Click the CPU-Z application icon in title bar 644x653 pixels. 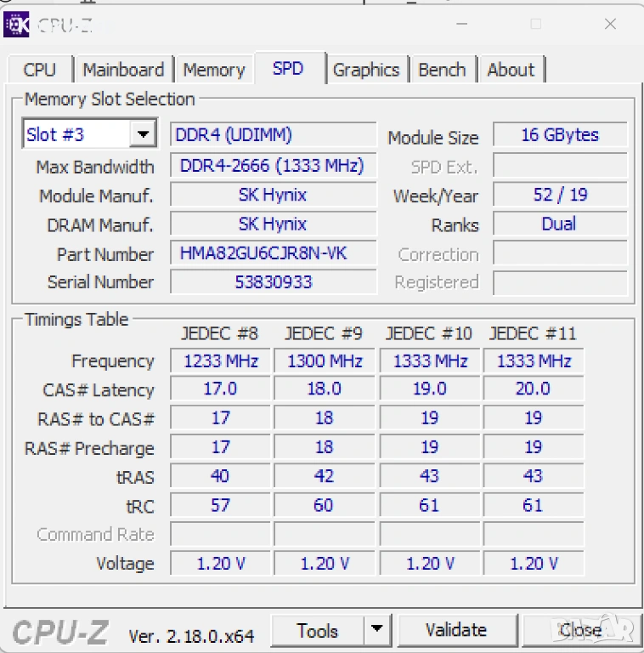tap(16, 25)
